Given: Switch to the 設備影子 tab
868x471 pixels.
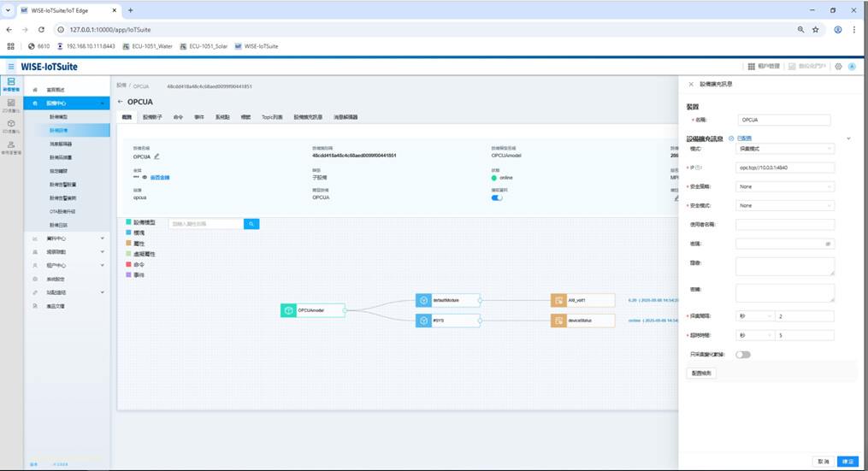Looking at the screenshot, I should (152, 117).
